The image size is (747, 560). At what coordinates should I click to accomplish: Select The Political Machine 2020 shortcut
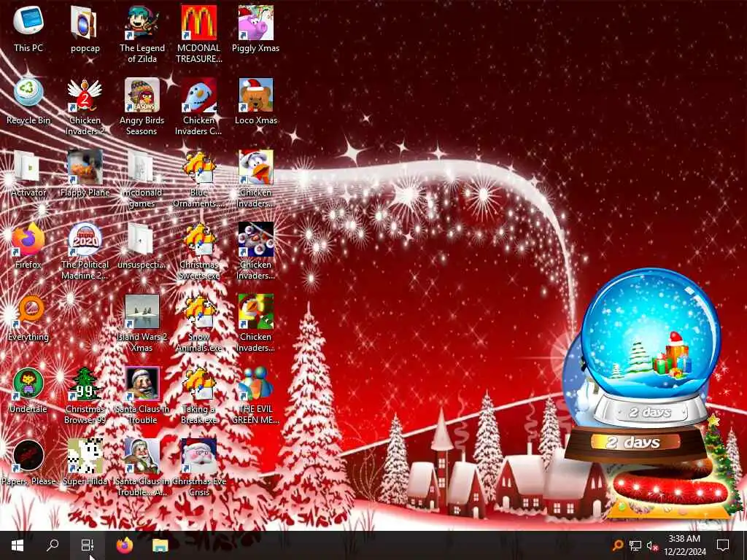click(x=85, y=251)
